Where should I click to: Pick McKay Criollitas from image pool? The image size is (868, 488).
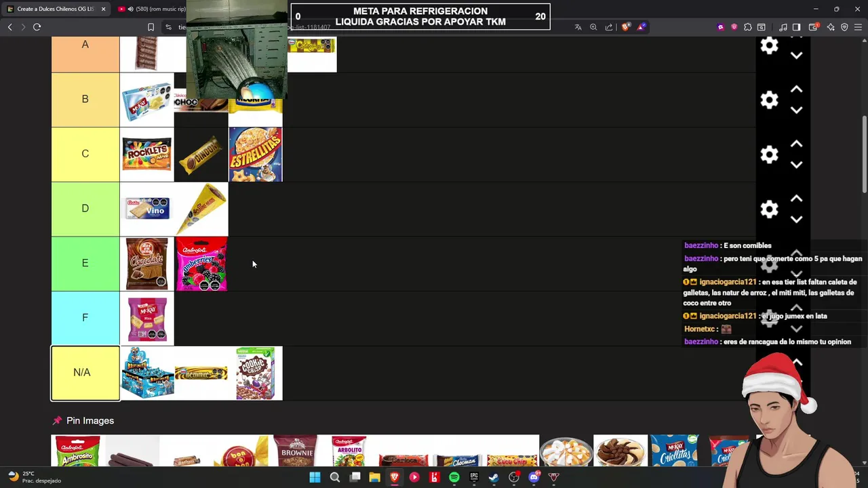[x=675, y=451]
